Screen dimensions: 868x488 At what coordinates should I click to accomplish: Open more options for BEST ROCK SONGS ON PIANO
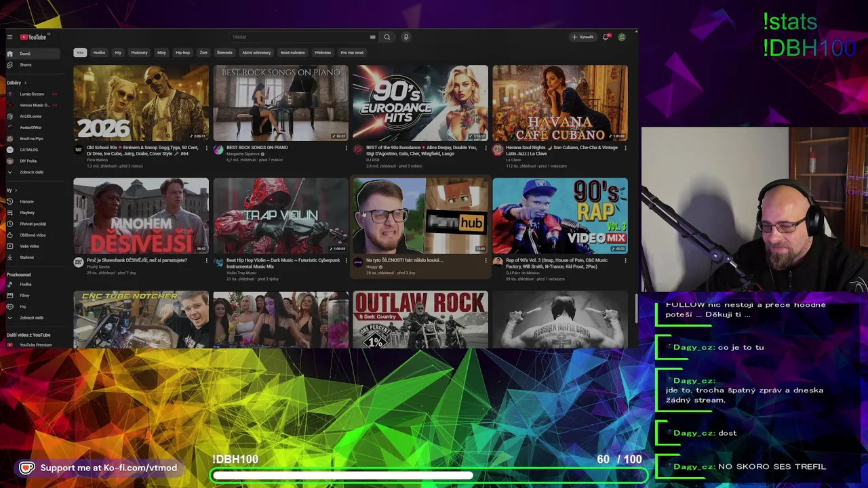(346, 148)
